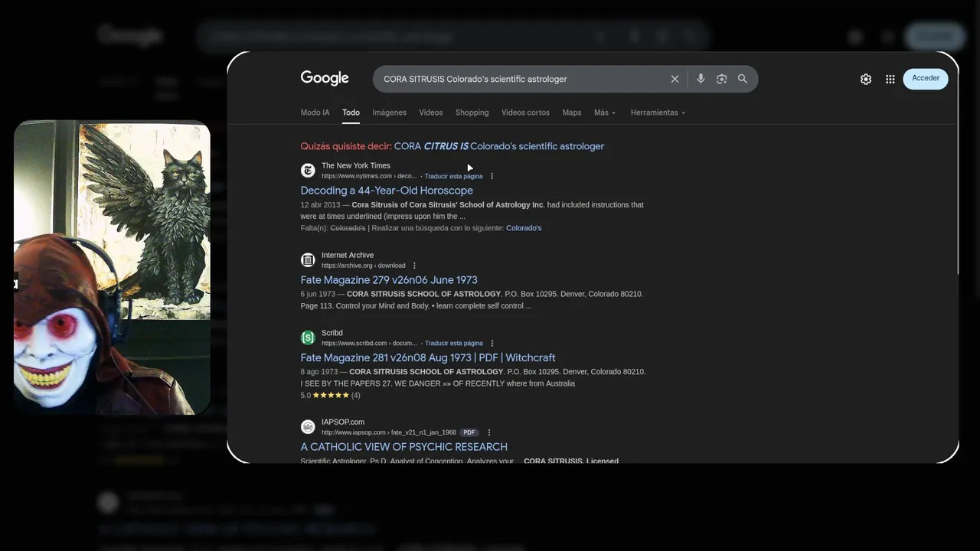Click the iapsop.com fate_v21 URL breadcrumb

[389, 432]
